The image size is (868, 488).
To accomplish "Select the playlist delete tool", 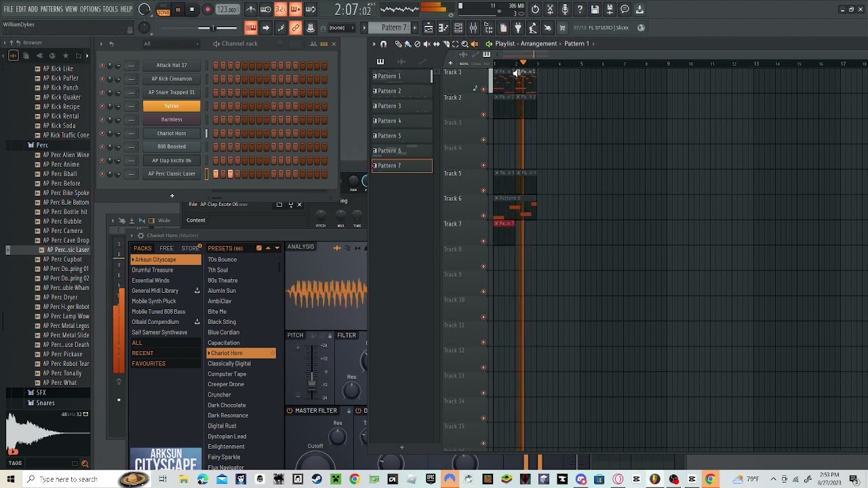I will (417, 43).
